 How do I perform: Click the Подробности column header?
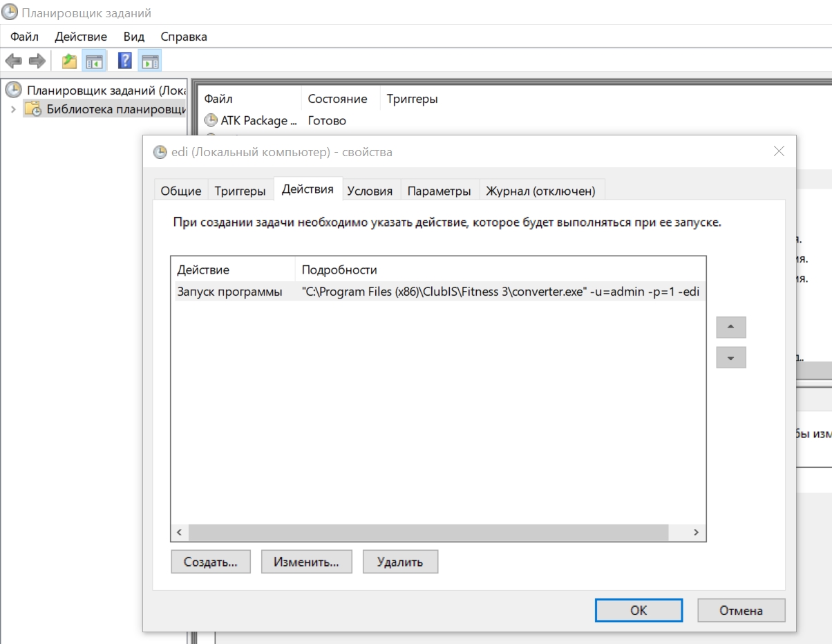[x=500, y=269]
